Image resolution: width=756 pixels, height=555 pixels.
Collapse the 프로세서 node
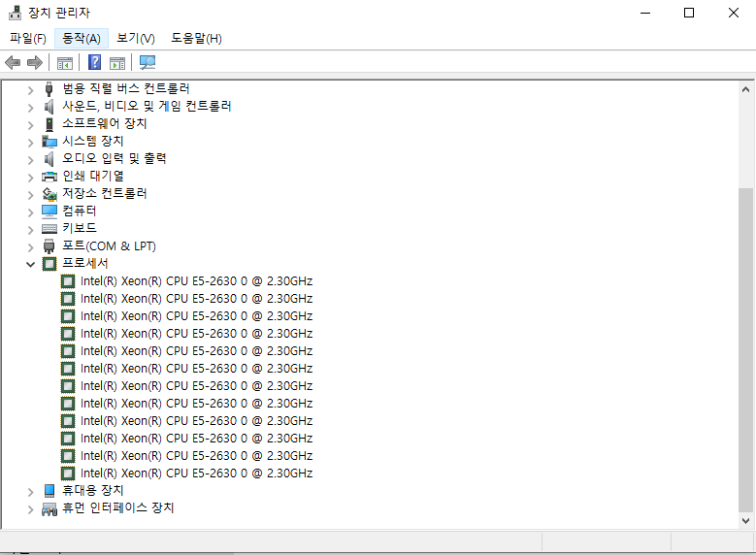click(30, 264)
